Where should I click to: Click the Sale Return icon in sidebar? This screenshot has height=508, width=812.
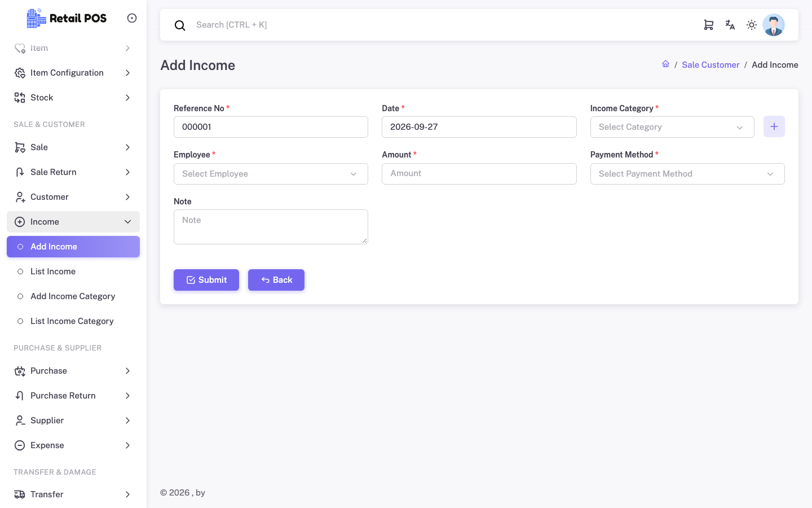(x=20, y=172)
